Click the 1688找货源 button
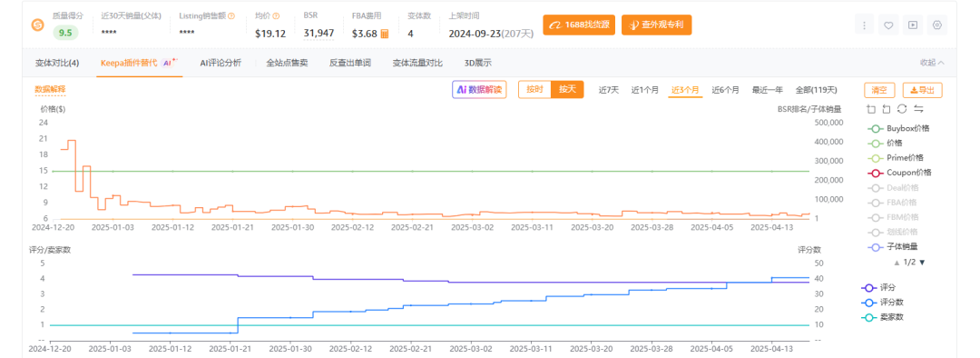Viewport: 980px width, 358px height. [x=579, y=25]
